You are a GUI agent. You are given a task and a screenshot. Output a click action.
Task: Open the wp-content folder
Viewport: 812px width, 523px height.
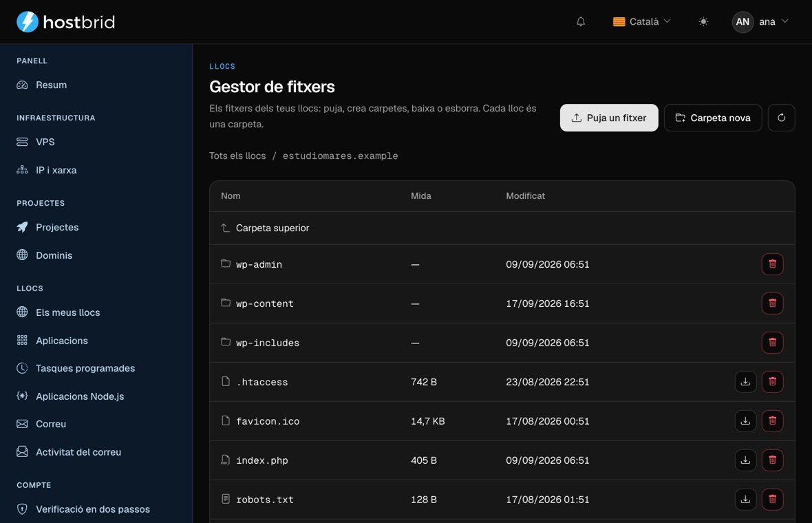pyautogui.click(x=265, y=304)
